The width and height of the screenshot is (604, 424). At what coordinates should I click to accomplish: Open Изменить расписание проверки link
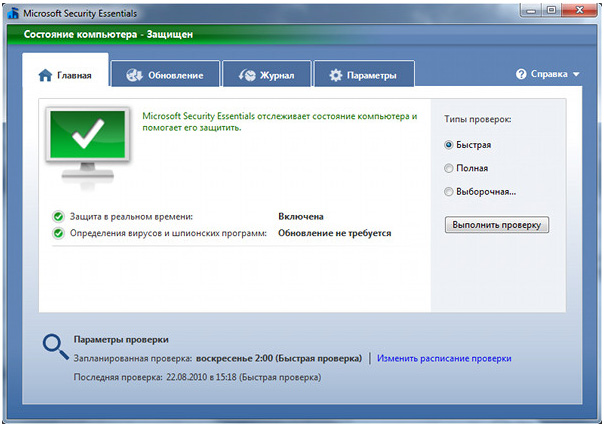[x=444, y=358]
